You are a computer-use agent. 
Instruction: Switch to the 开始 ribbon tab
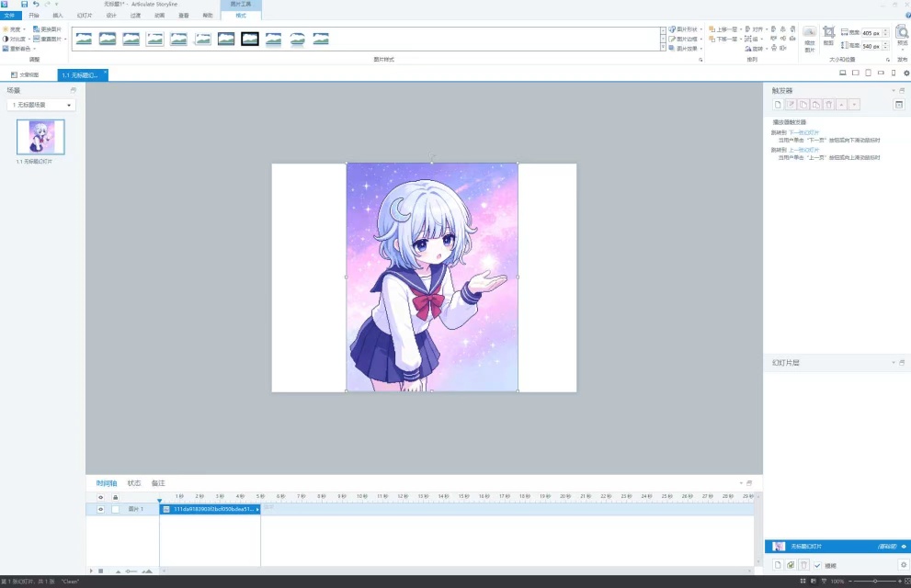[34, 16]
